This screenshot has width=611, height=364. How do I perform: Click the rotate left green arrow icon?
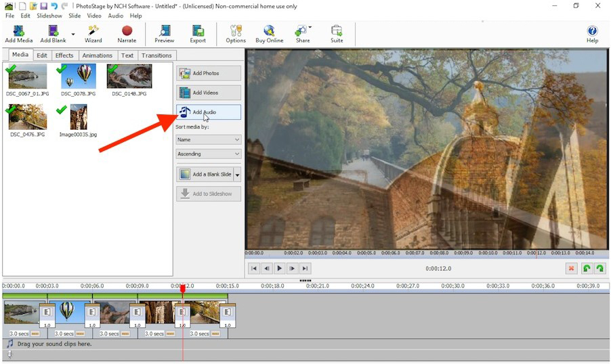(587, 268)
